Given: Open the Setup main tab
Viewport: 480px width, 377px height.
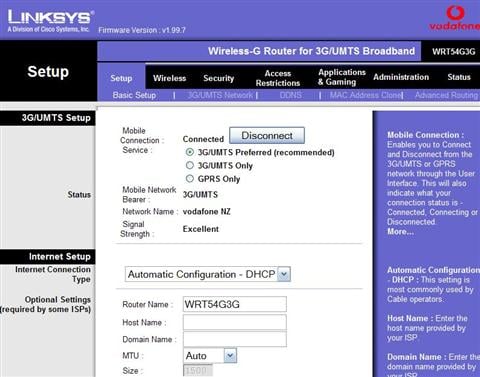Looking at the screenshot, I should (x=121, y=78).
